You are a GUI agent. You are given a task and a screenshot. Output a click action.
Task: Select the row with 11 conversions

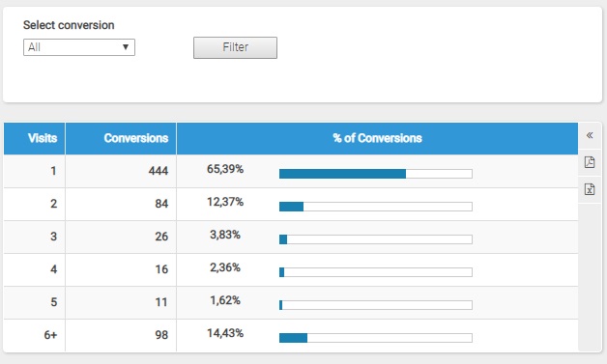point(291,302)
